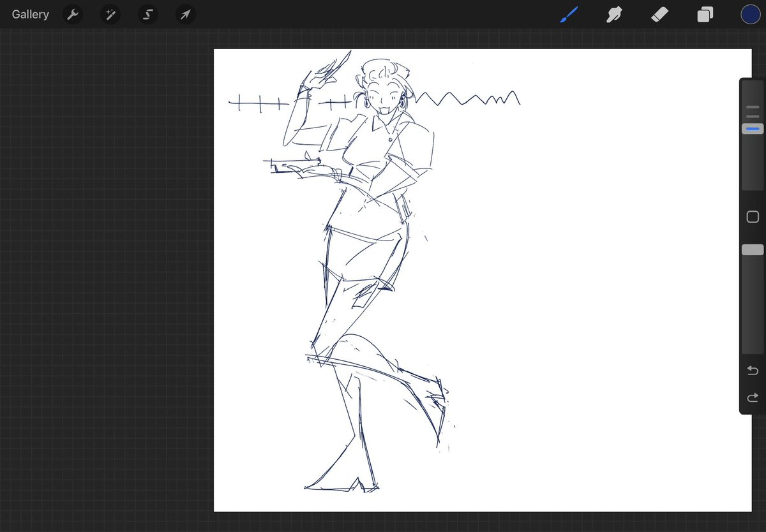Redo the last undone stroke
766x532 pixels.
(x=753, y=398)
